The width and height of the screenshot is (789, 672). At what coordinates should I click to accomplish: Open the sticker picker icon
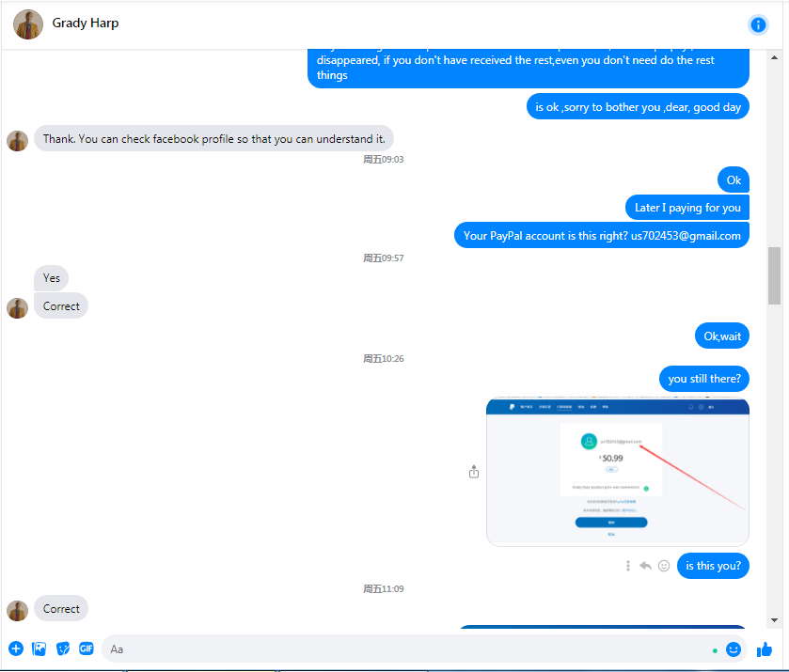(x=63, y=649)
